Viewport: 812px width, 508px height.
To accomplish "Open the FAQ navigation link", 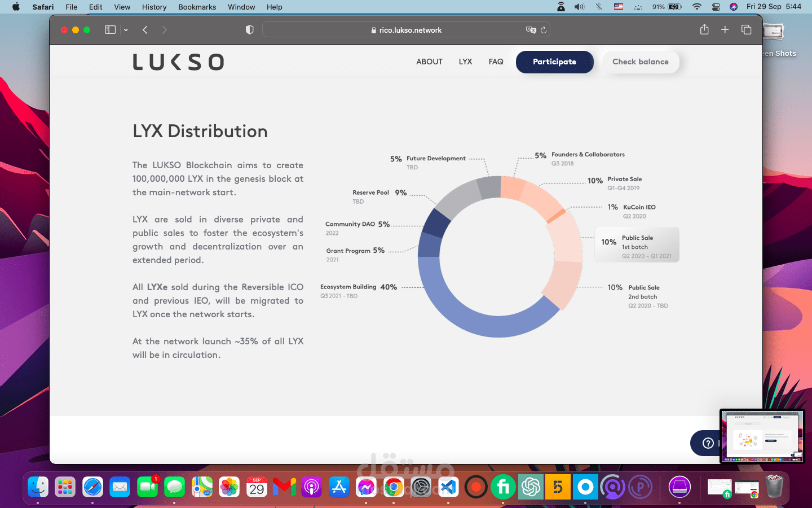I will (x=496, y=62).
